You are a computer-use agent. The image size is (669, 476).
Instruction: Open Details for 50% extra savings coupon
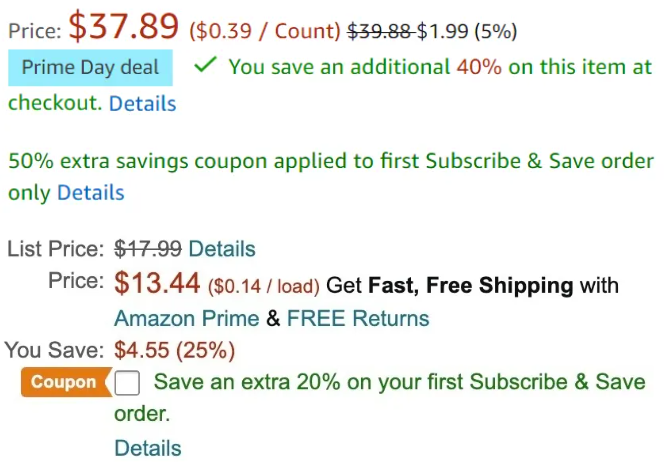point(91,193)
